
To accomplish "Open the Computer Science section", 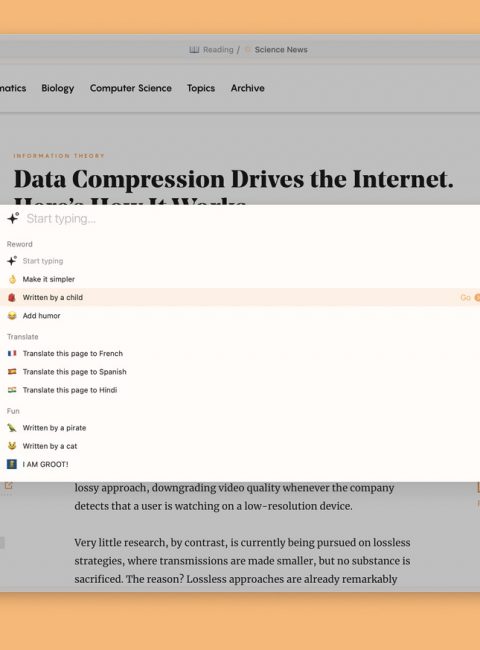I will [x=131, y=88].
